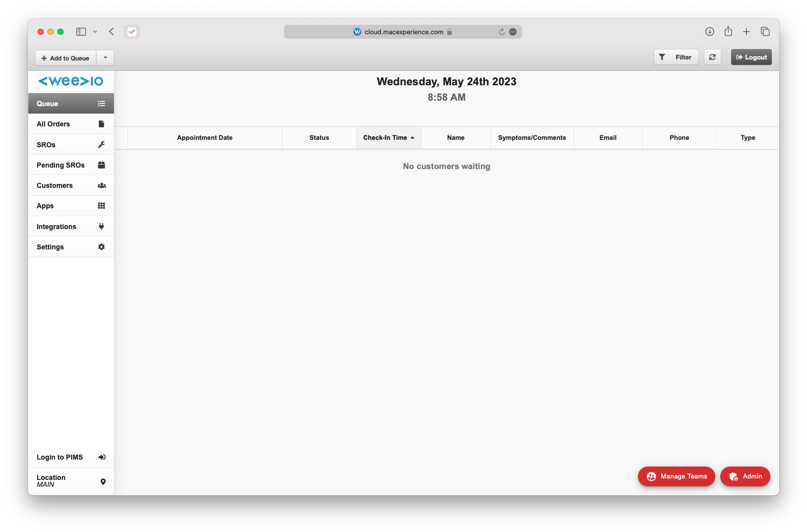Change the Location MAIN setting
The height and width of the screenshot is (532, 807).
[x=71, y=481]
